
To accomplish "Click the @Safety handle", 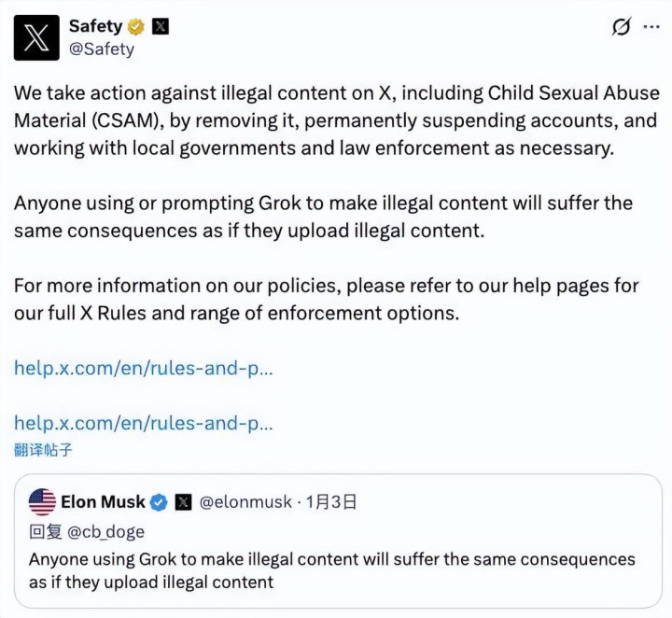I will tap(101, 49).
